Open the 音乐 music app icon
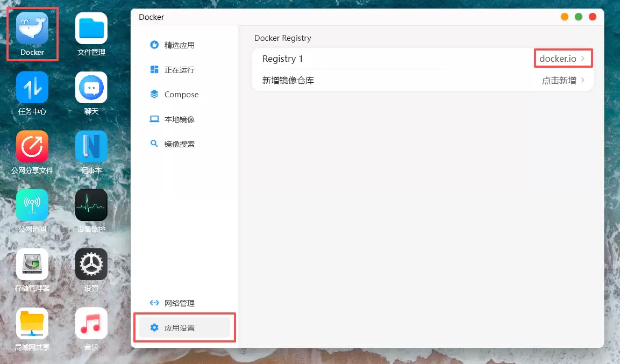Screen dimensions: 620x364 tap(91, 323)
